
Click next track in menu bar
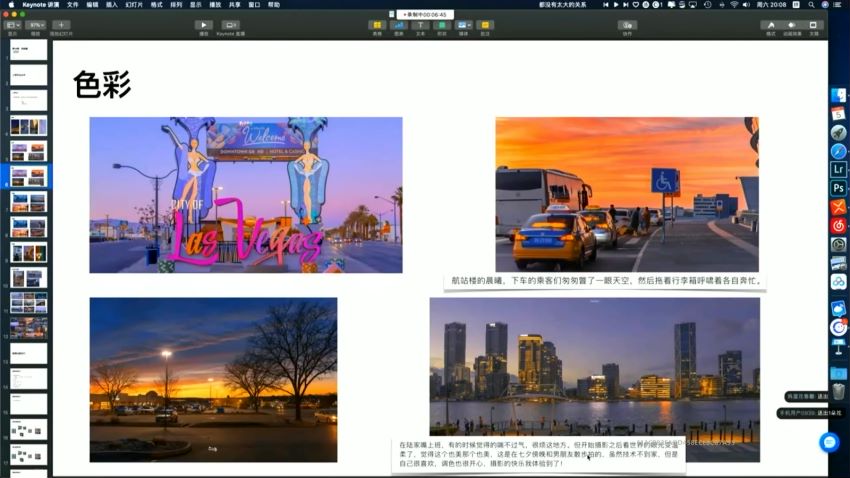click(626, 4)
